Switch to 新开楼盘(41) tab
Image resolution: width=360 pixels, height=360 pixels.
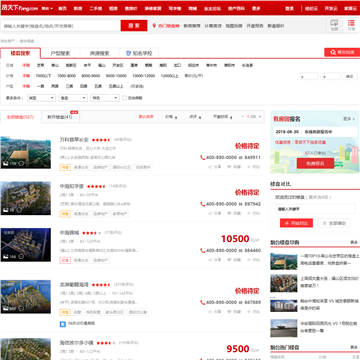60,117
